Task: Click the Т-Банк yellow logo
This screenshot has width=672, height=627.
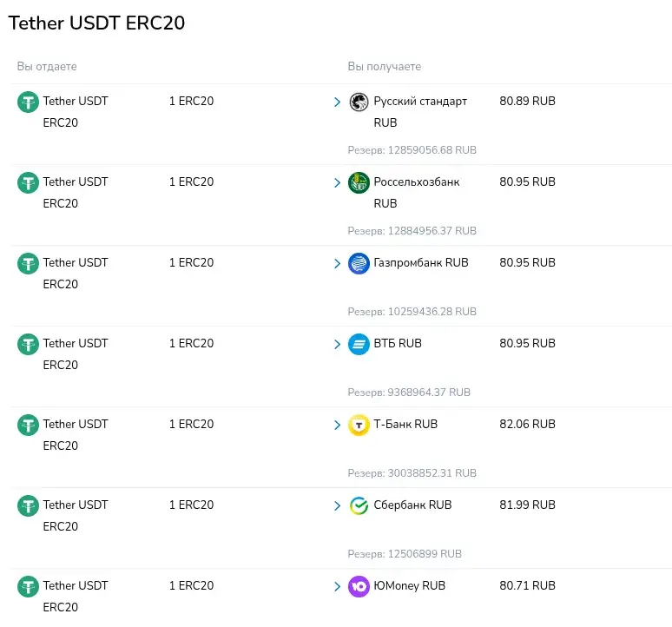Action: 359,425
